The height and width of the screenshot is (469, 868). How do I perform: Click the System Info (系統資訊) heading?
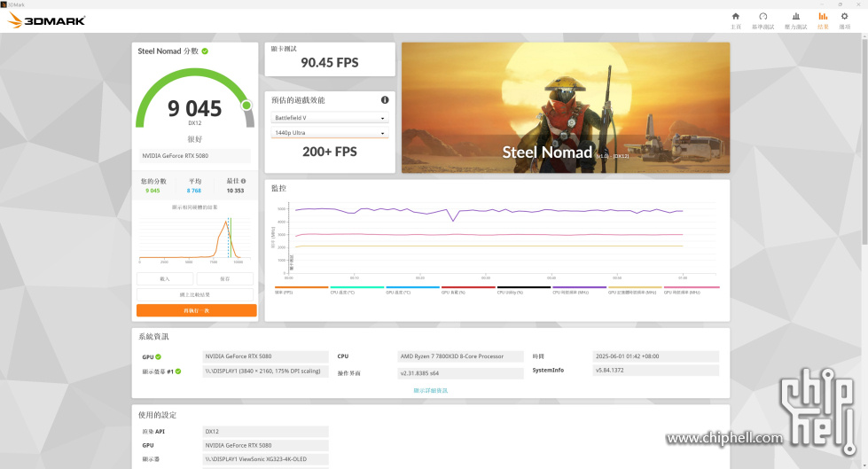pyautogui.click(x=153, y=337)
